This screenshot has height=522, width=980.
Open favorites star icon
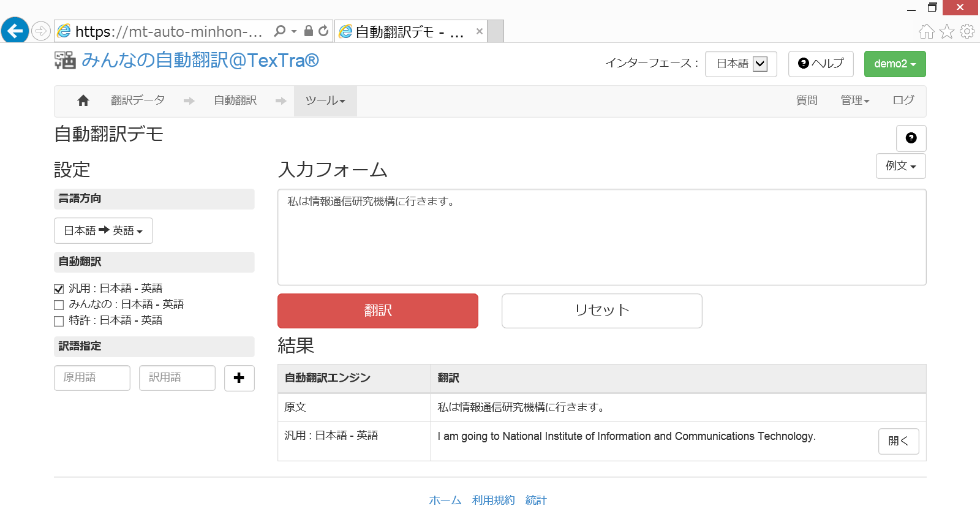click(x=947, y=31)
